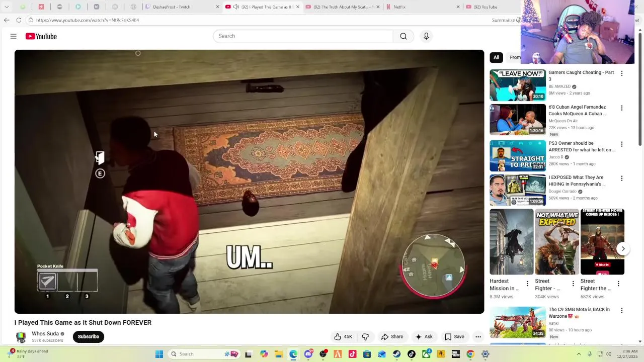This screenshot has width=644, height=362.
Task: Open options for Gamers Caught Cheating video
Action: tap(622, 73)
